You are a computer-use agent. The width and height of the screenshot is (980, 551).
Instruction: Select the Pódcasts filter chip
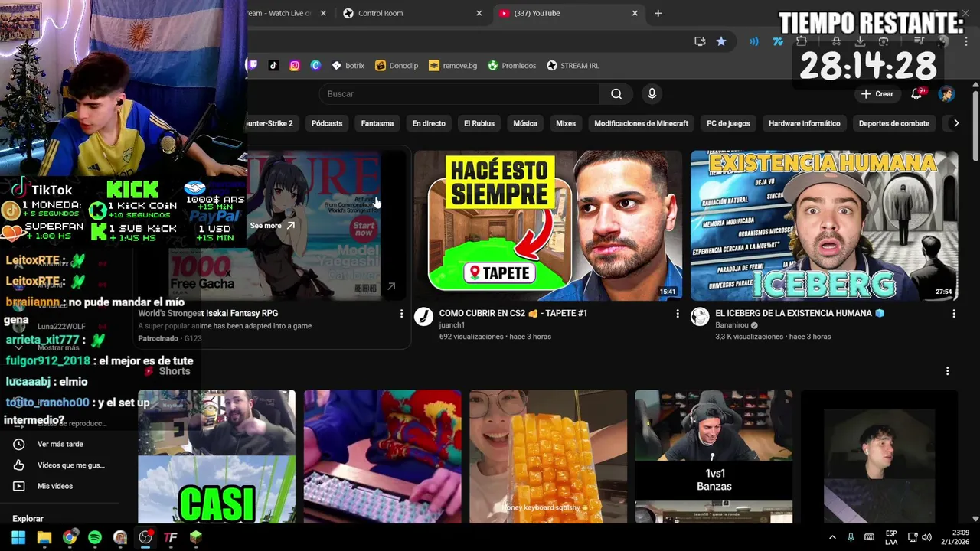(327, 123)
